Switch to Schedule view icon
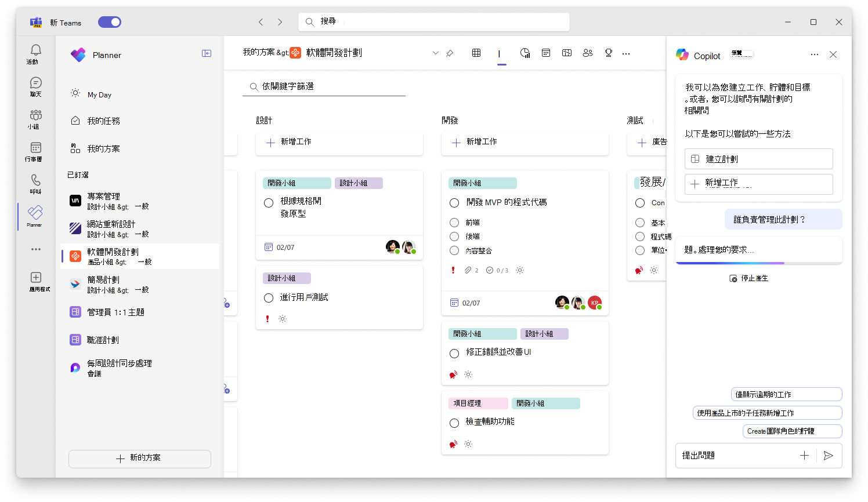868x502 pixels. pos(546,53)
